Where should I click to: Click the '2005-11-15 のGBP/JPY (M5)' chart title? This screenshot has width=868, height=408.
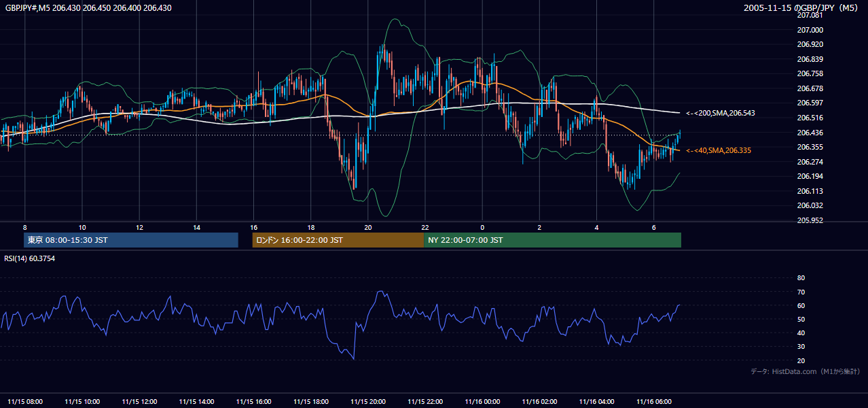pyautogui.click(x=801, y=7)
